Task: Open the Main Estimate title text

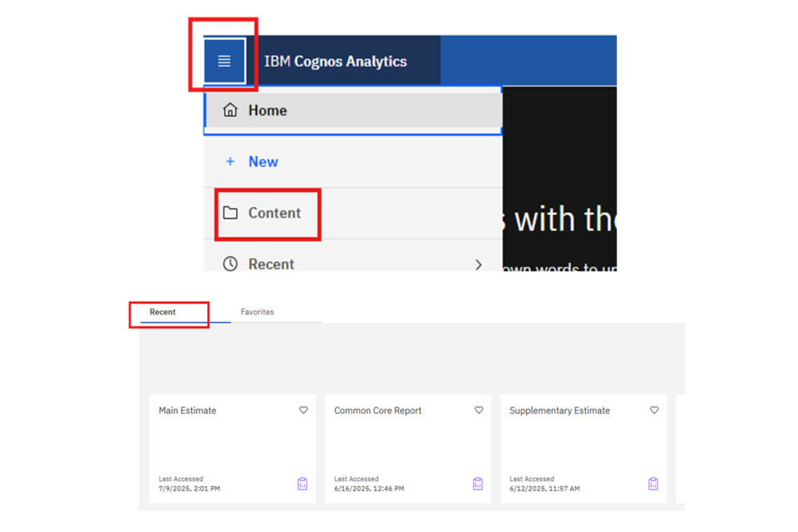Action: pyautogui.click(x=187, y=411)
